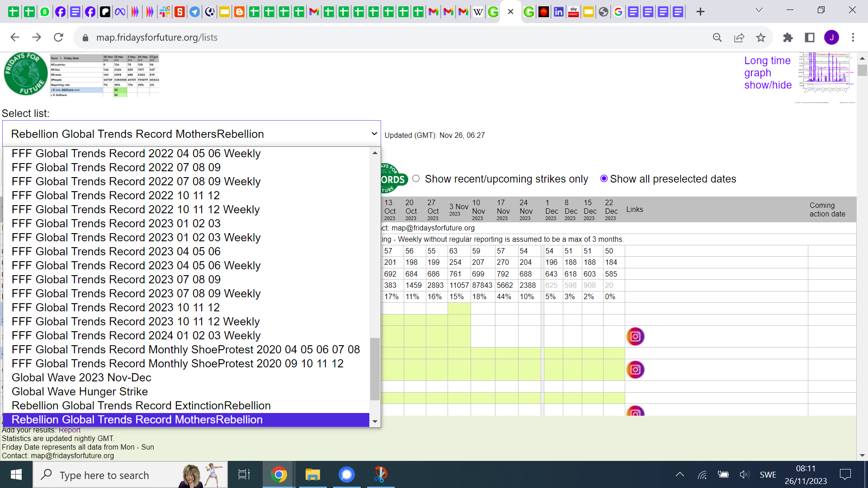Go back to the previous page
Screen dimensions: 868x488
[x=15, y=38]
